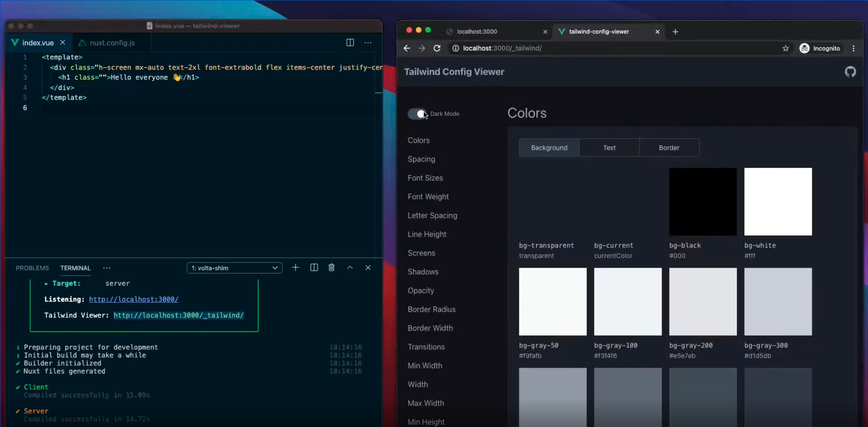Viewport: 868px width, 427px height.
Task: Close the index.vue editor tab
Action: coord(63,42)
